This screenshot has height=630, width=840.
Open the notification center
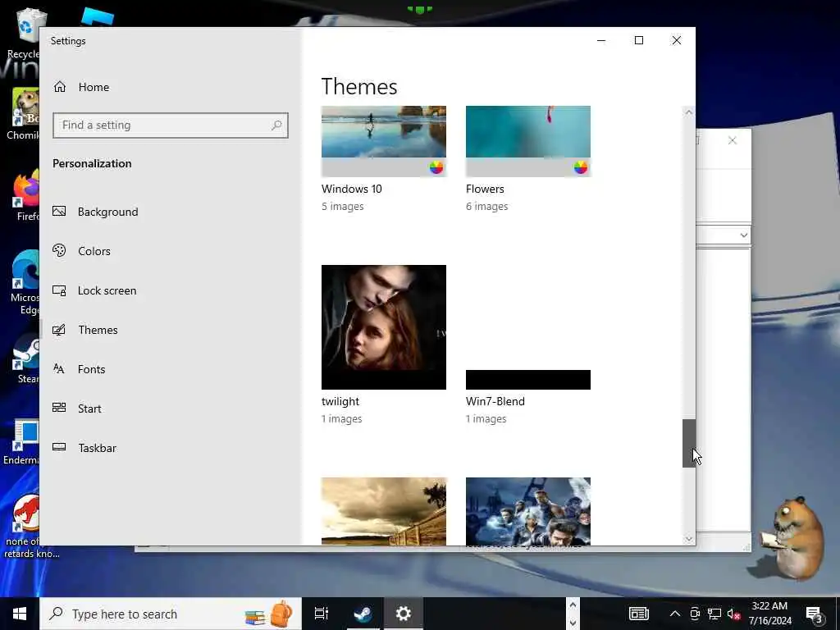815,614
